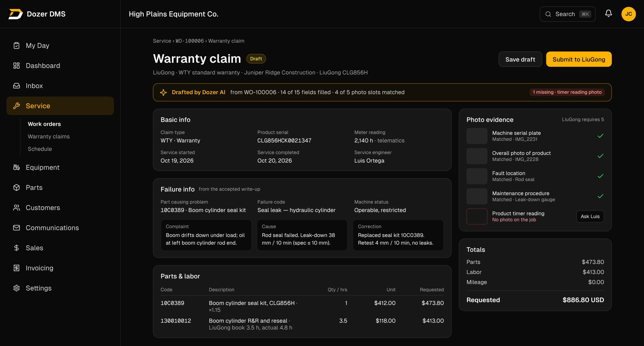Image resolution: width=644 pixels, height=346 pixels.
Task: Click the Draft status badge
Action: [x=256, y=59]
